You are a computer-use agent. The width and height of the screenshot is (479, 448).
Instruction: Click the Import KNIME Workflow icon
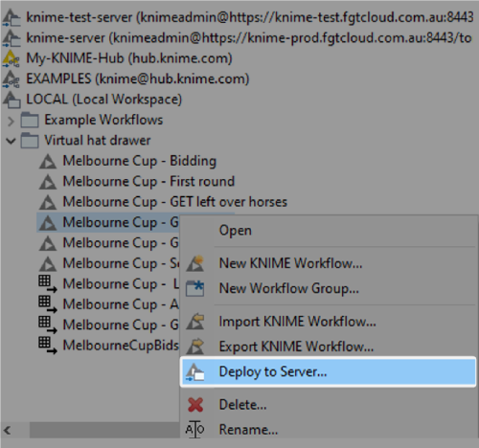pos(195,322)
